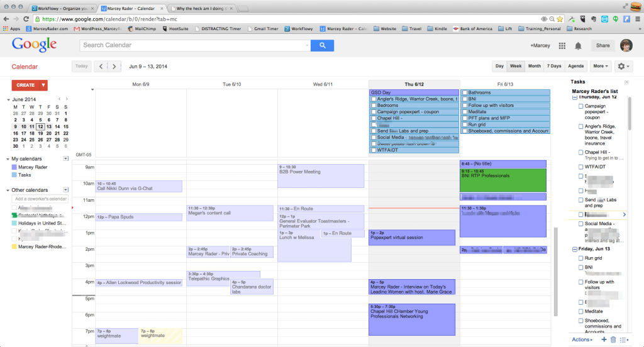644x347 pixels.
Task: Open the CREATE button dropdown arrow
Action: (43, 85)
